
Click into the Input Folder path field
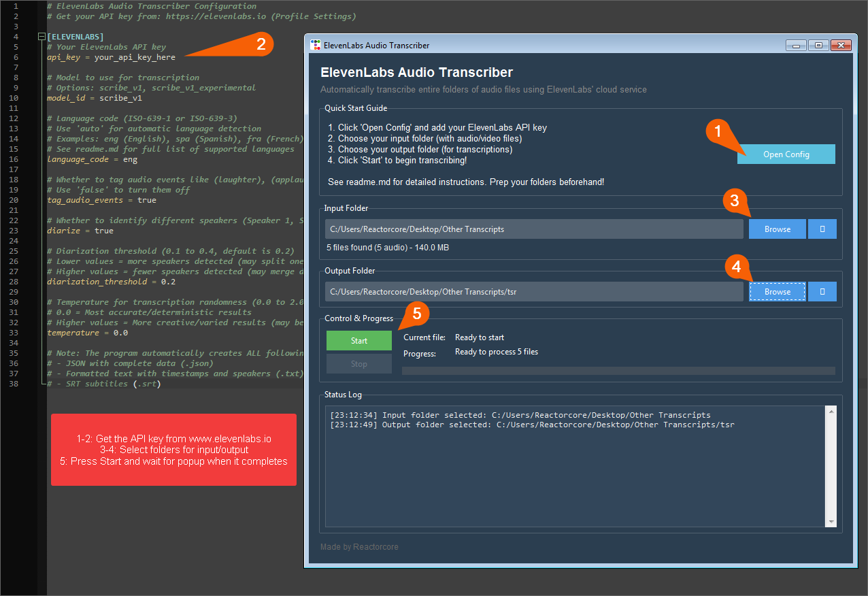click(x=534, y=229)
